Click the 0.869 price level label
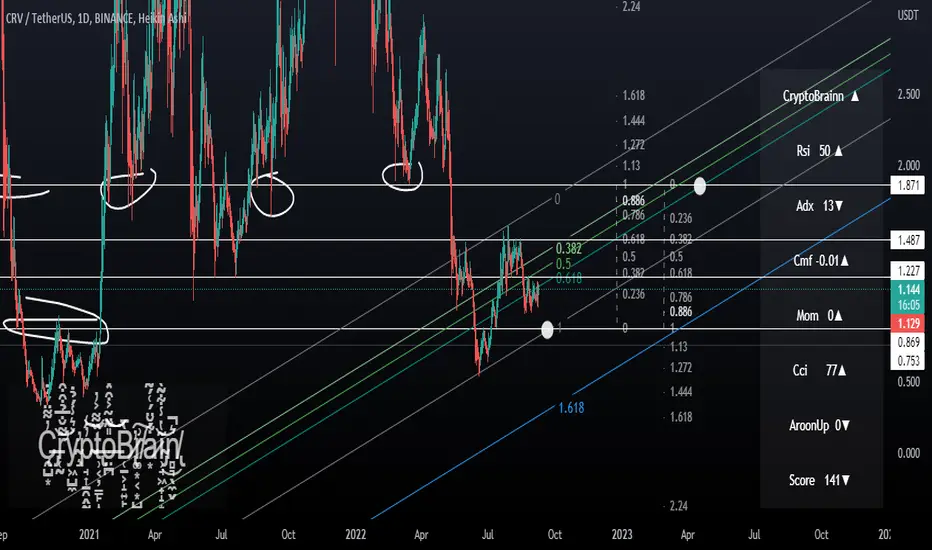 click(908, 342)
